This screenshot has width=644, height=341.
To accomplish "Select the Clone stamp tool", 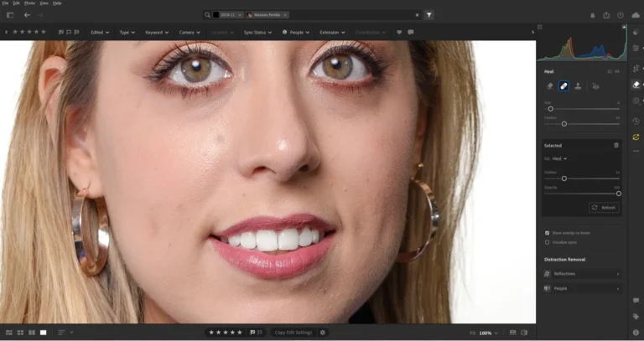I will pos(579,85).
